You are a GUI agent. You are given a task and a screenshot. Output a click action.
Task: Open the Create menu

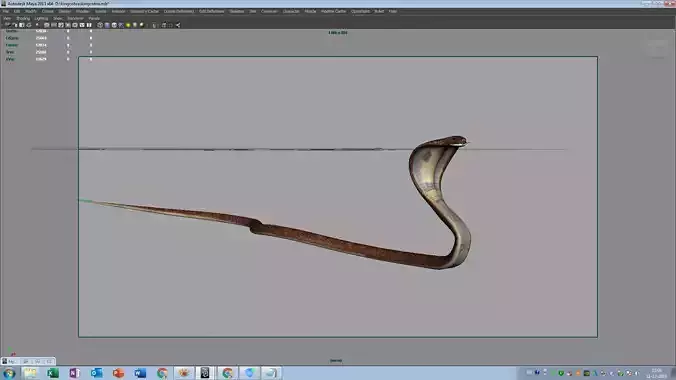[47, 11]
